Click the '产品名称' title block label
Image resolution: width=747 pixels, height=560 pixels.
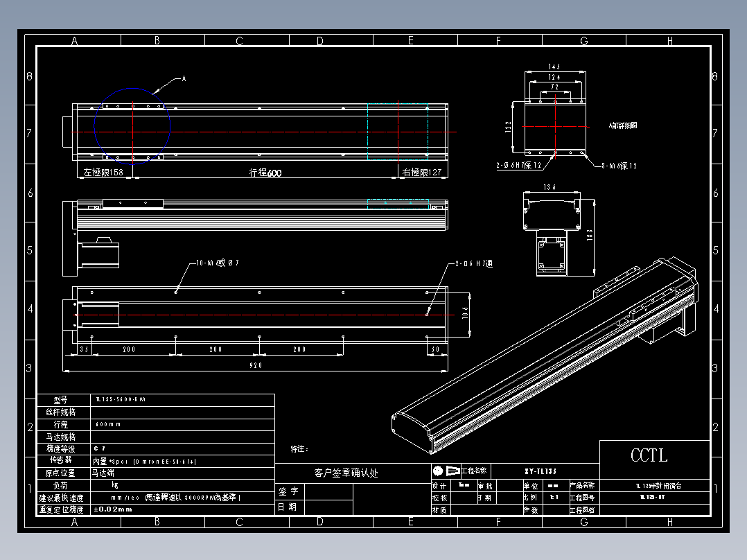(582, 486)
